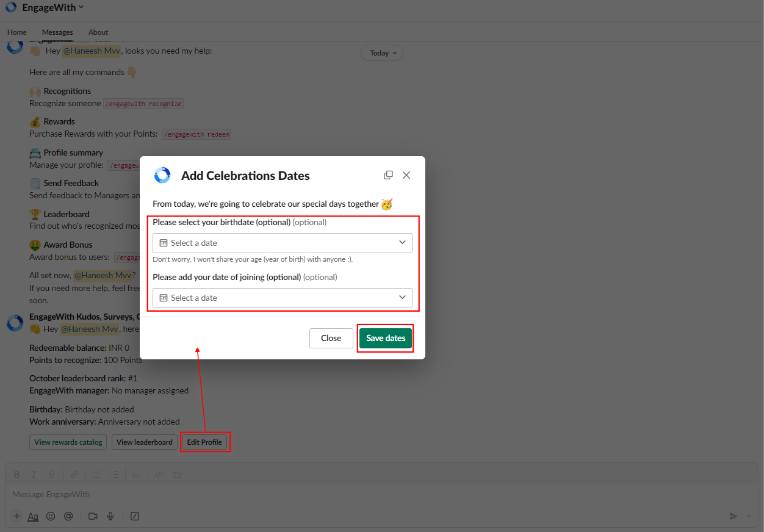The image size is (764, 532).
Task: Click View leaderboard button
Action: click(145, 442)
